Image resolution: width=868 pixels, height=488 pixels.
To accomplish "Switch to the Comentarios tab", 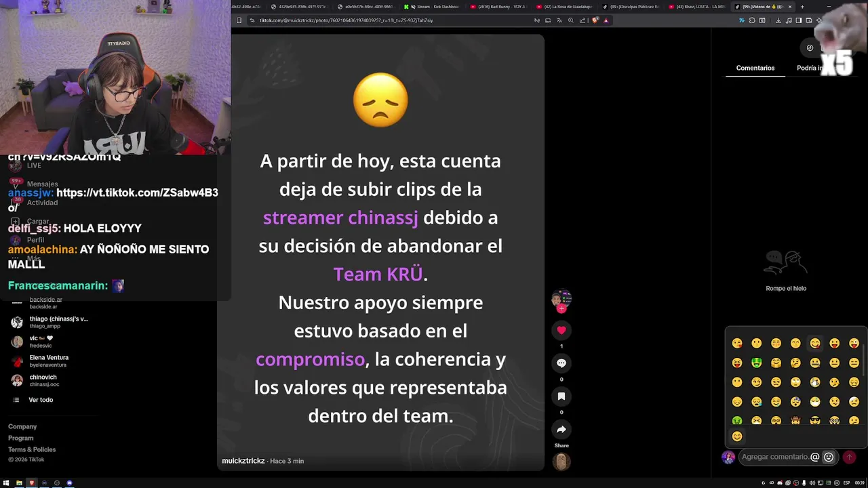I will [755, 68].
